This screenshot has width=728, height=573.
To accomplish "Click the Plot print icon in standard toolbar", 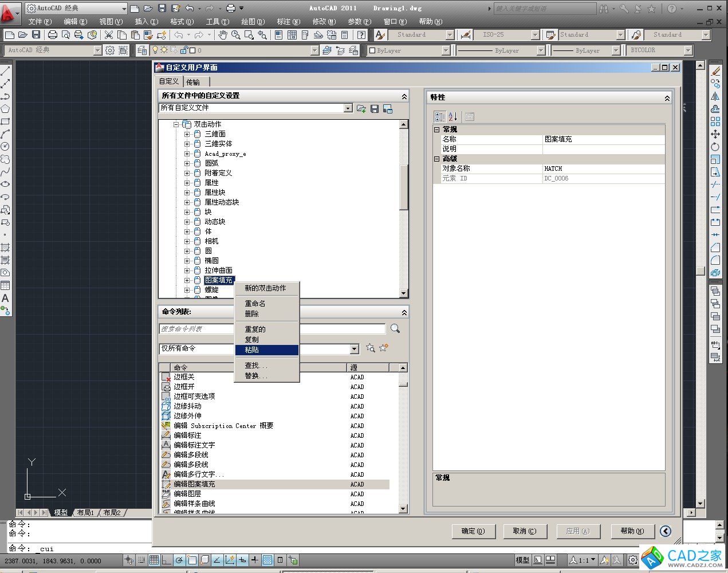I will coord(53,35).
